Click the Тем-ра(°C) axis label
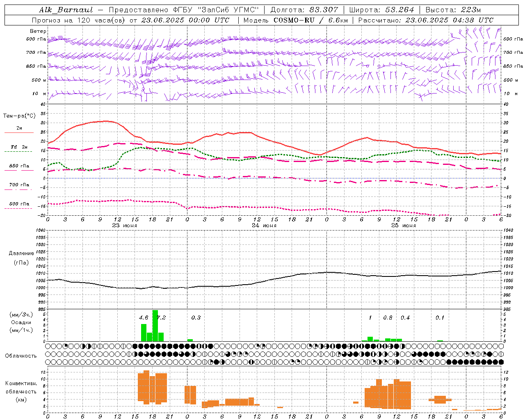Screen dimensions: 525x420 click(x=19, y=116)
